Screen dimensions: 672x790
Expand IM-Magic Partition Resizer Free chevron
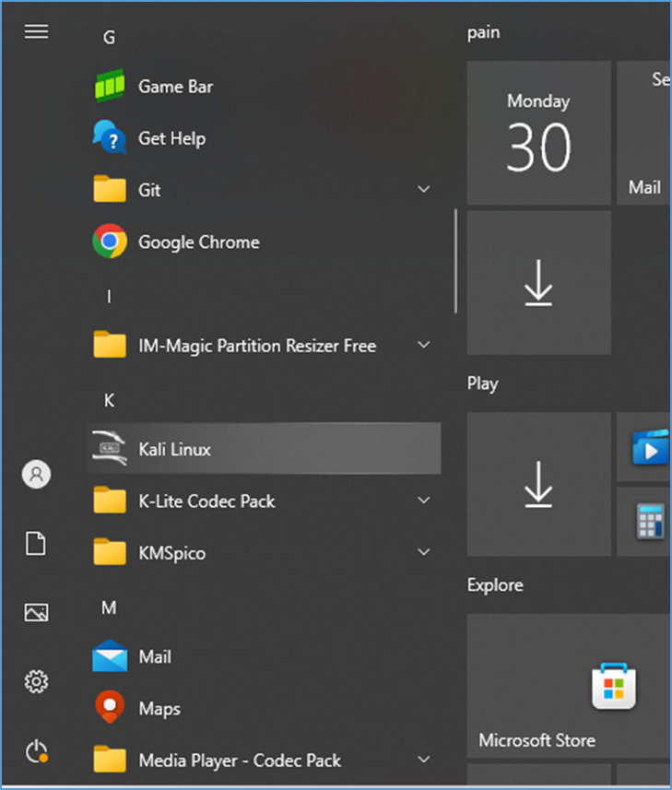424,345
